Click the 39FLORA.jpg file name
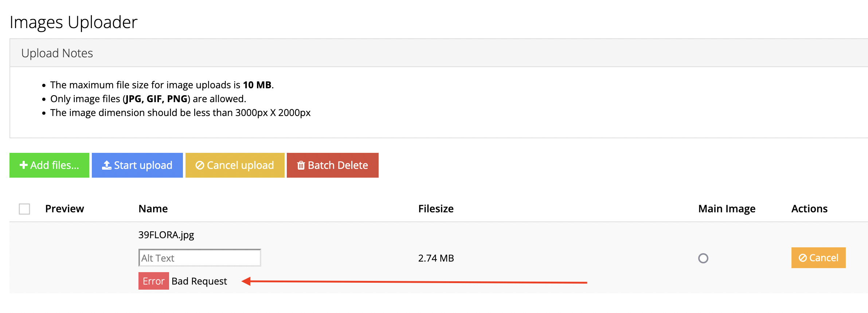Image resolution: width=868 pixels, height=313 pixels. (166, 235)
